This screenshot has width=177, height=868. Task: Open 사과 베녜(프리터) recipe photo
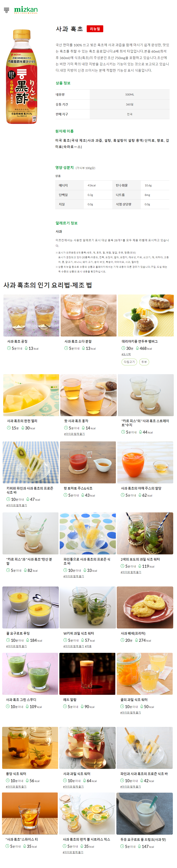pos(145,607)
